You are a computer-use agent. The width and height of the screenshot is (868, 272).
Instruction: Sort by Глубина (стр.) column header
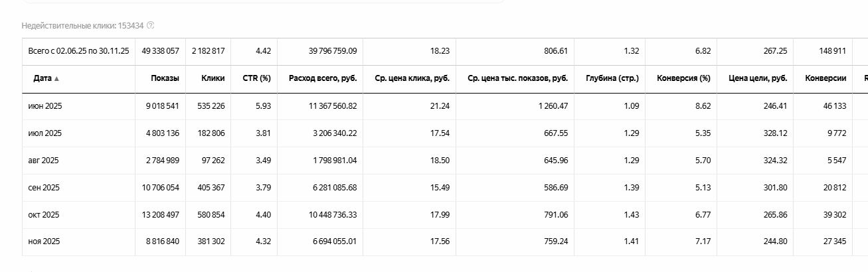coord(612,78)
